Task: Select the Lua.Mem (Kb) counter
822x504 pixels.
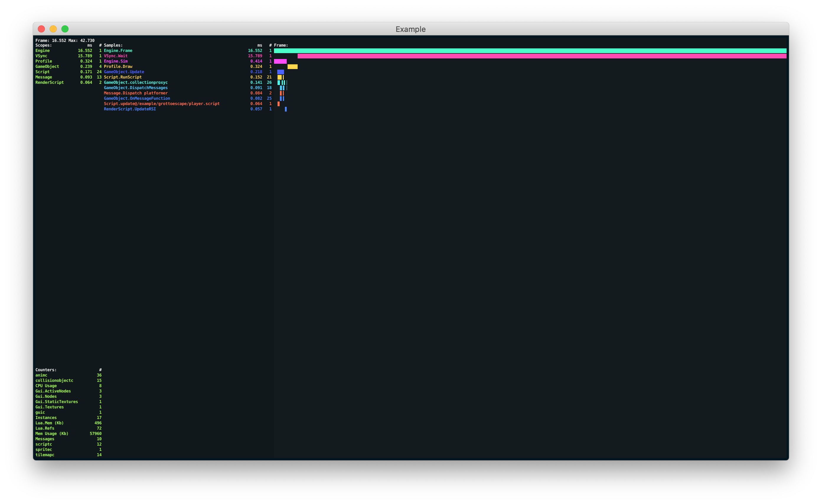Action: click(x=49, y=423)
